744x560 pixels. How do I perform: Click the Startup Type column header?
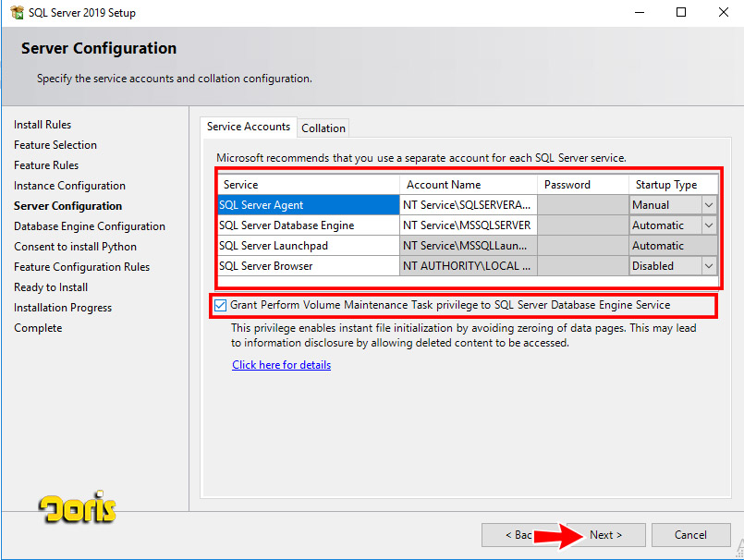coord(674,185)
